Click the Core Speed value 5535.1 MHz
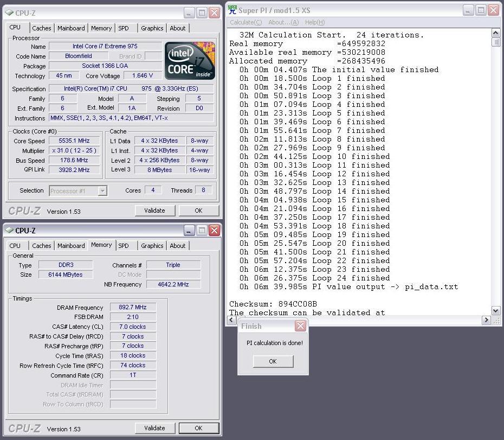Image resolution: width=504 pixels, height=440 pixels. pos(74,141)
